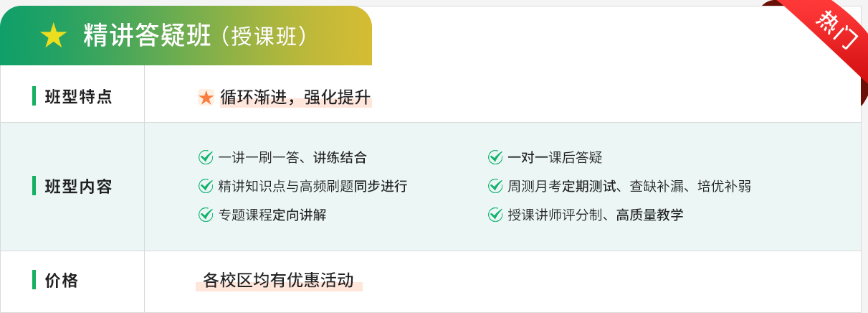Click checkmark icon beside 精讲知识点

coord(206,186)
